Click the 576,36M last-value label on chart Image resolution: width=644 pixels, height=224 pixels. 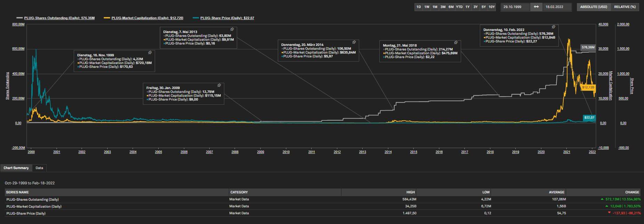tap(588, 47)
